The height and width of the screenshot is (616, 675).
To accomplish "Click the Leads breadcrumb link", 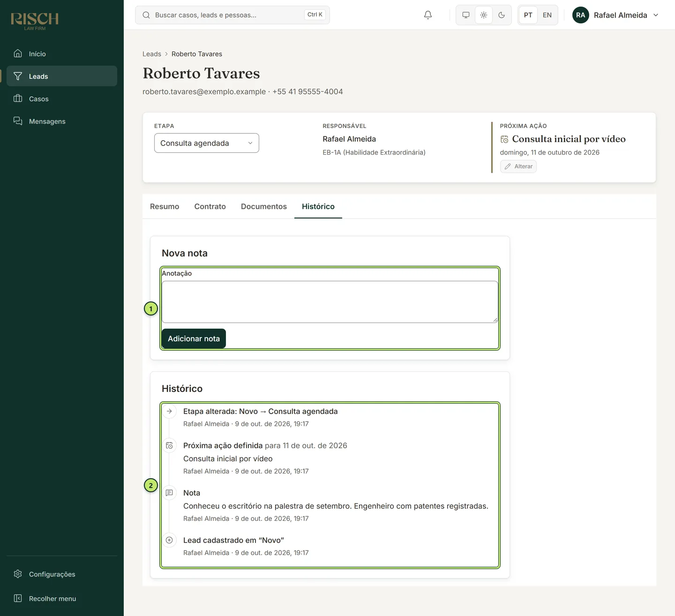I will tap(152, 54).
